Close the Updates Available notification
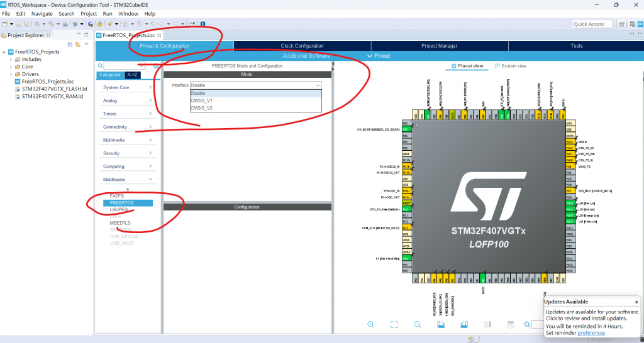 click(636, 302)
